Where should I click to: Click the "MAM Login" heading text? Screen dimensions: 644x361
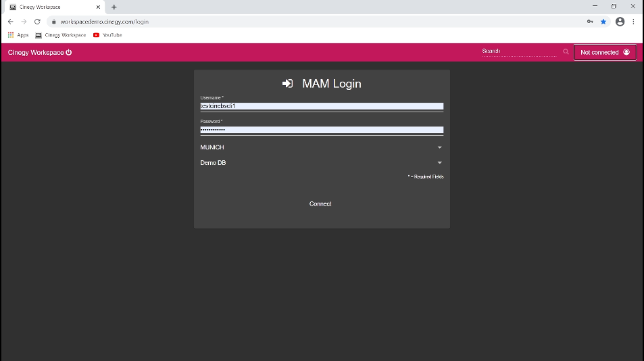point(331,83)
